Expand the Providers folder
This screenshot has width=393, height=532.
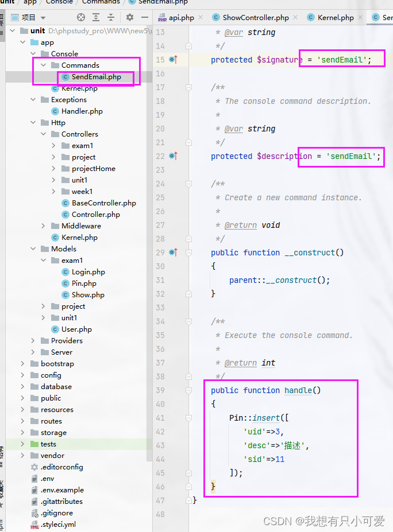tap(33, 340)
